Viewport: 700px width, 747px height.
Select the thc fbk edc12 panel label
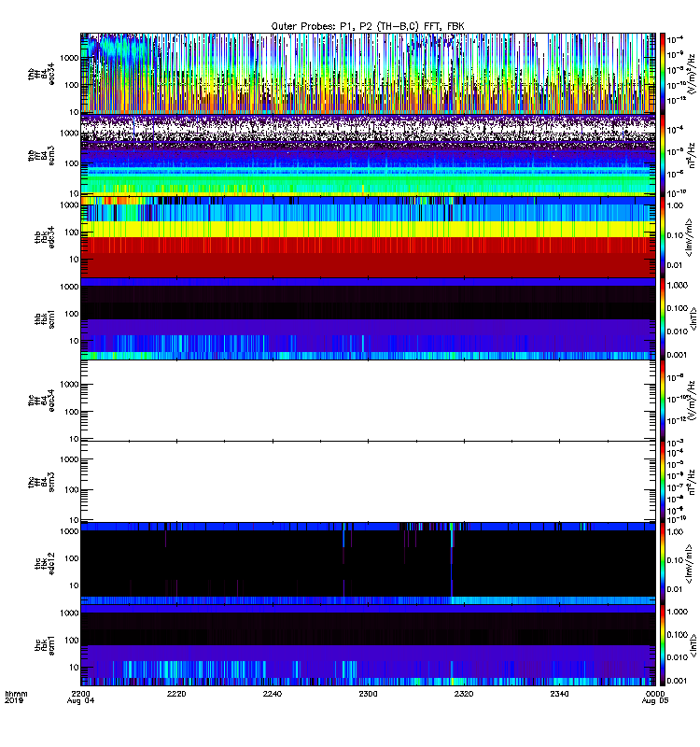point(44,563)
